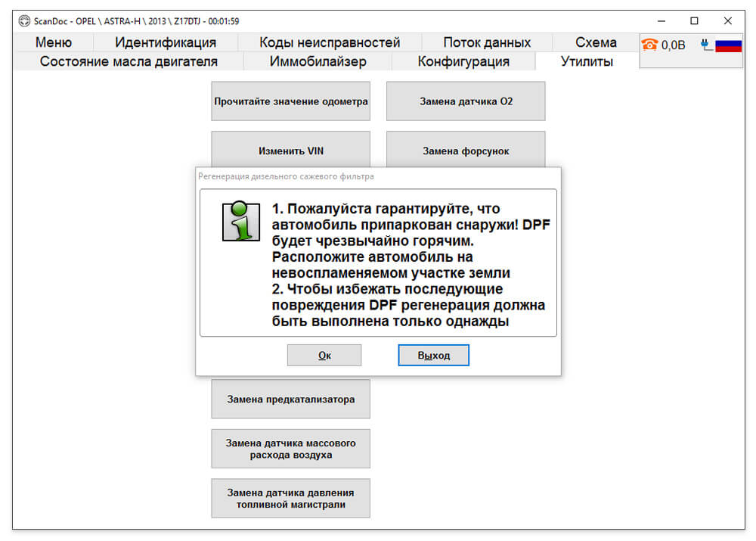This screenshot has height=541, width=756.
Task: Switch to Идентификация tab
Action: pyautogui.click(x=166, y=42)
